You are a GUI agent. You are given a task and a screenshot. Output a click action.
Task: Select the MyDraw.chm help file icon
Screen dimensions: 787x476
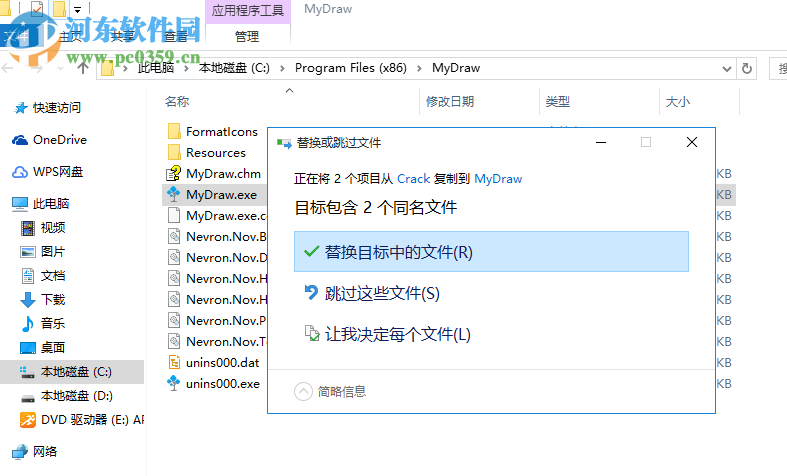(x=174, y=173)
